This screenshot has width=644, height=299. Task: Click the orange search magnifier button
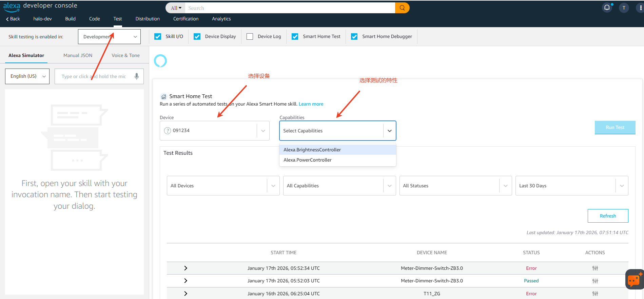[402, 8]
